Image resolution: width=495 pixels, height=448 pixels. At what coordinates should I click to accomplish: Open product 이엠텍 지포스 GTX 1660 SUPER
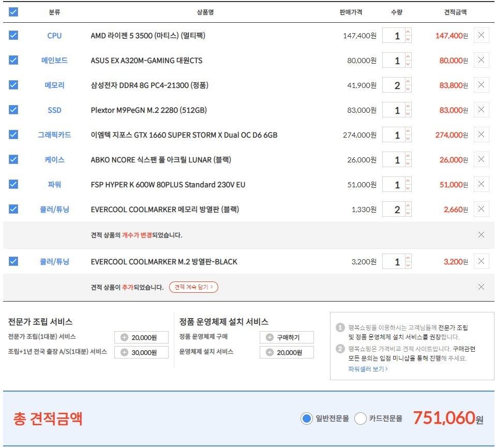(x=184, y=135)
